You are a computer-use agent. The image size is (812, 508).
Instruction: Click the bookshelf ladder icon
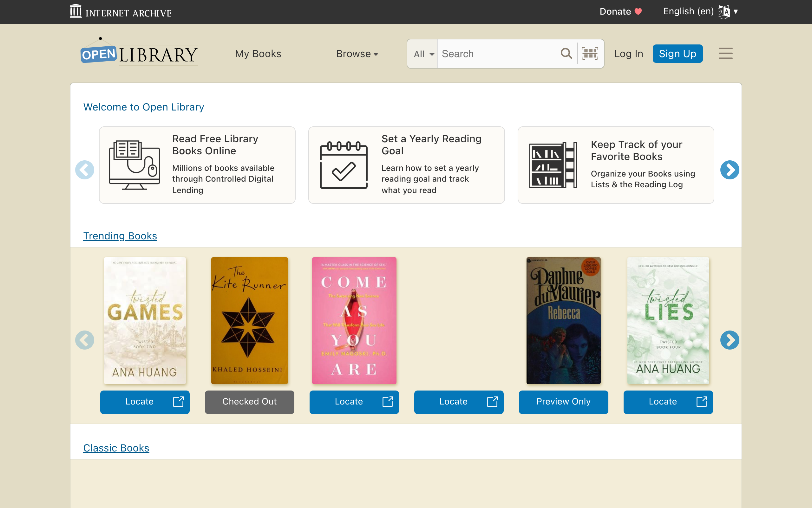[553, 165]
